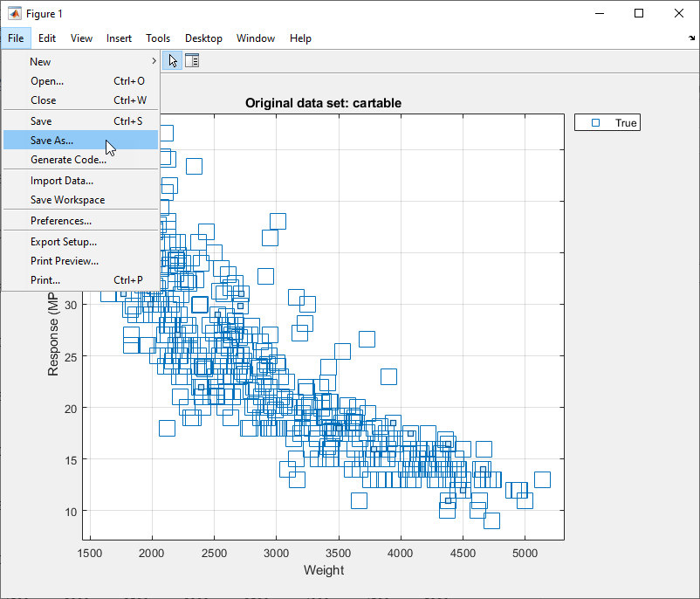Choose Import Data... option
Viewport: 700px width, 599px height.
click(61, 181)
